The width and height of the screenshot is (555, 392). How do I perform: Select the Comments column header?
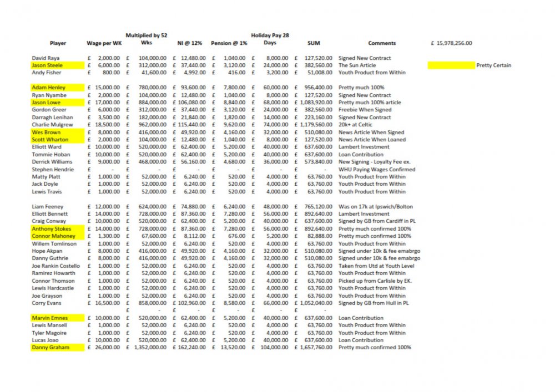click(x=382, y=43)
